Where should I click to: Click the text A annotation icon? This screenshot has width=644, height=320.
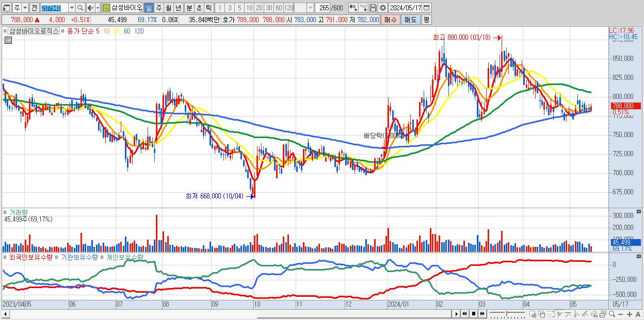638,314
